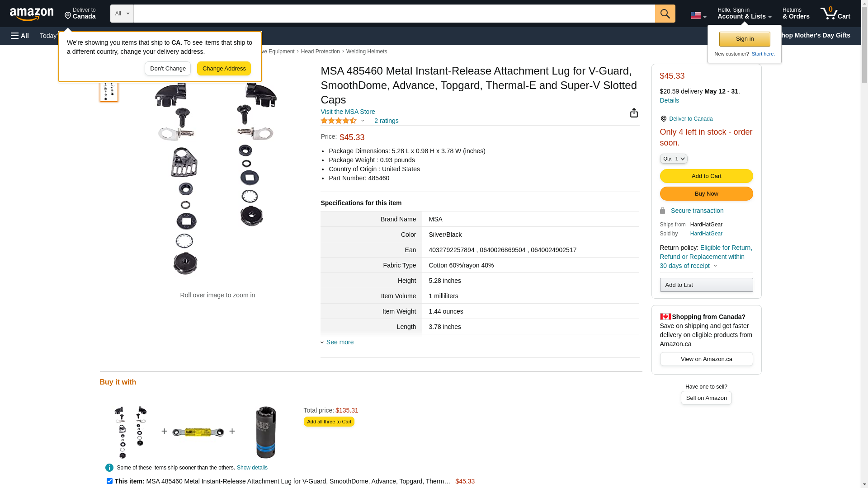Click the share icon
Image resolution: width=868 pixels, height=488 pixels.
[x=634, y=113]
